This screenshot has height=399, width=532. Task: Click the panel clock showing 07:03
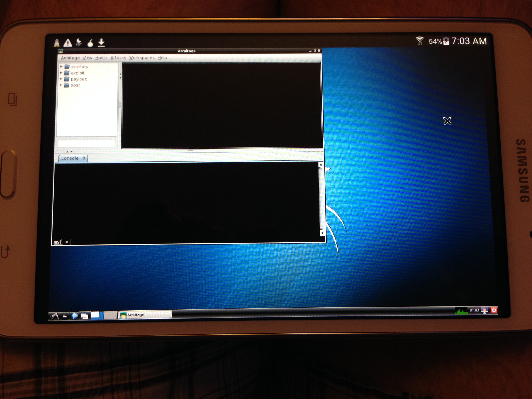474,310
